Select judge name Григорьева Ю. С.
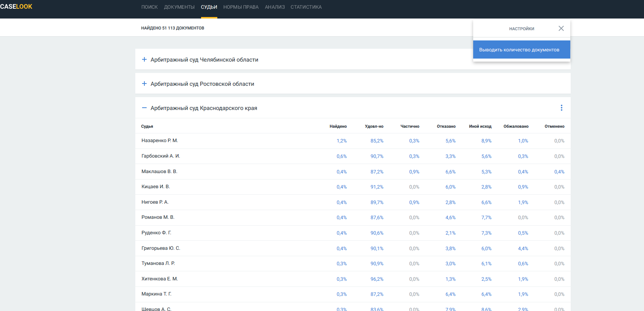This screenshot has width=644, height=311. pos(161,248)
